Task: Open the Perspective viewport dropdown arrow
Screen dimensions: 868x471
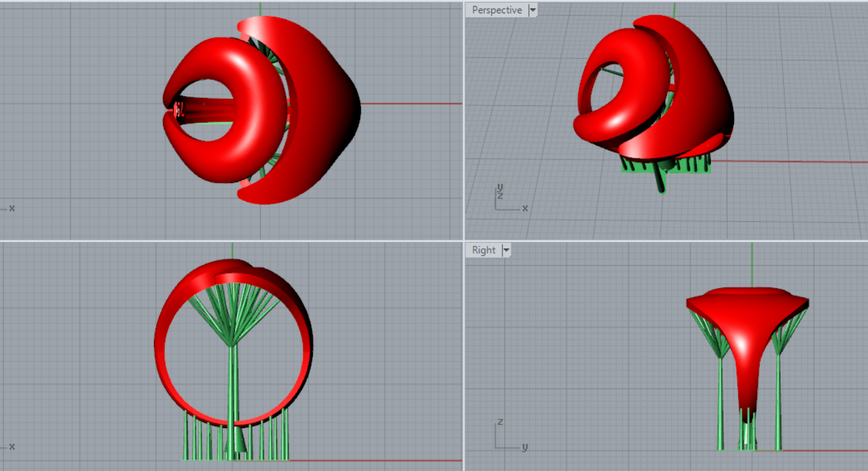Action: 532,10
